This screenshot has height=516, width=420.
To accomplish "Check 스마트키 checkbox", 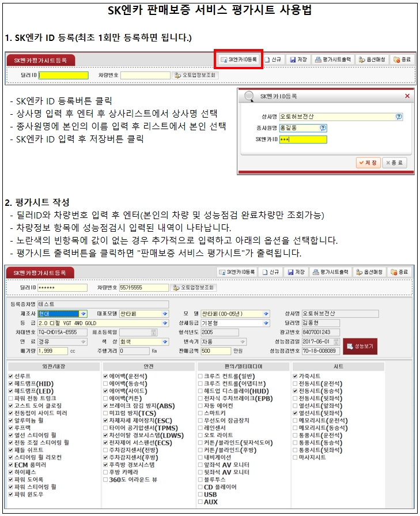I will (200, 413).
